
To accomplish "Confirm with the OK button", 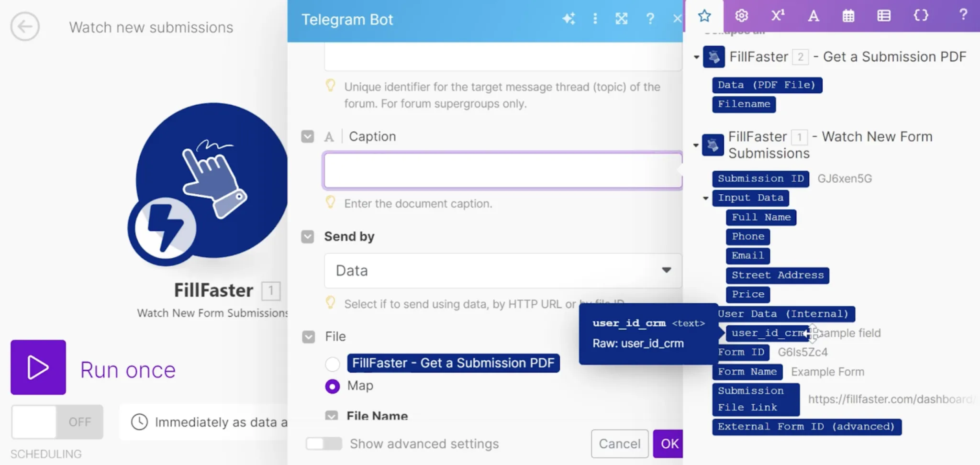I will (x=668, y=444).
